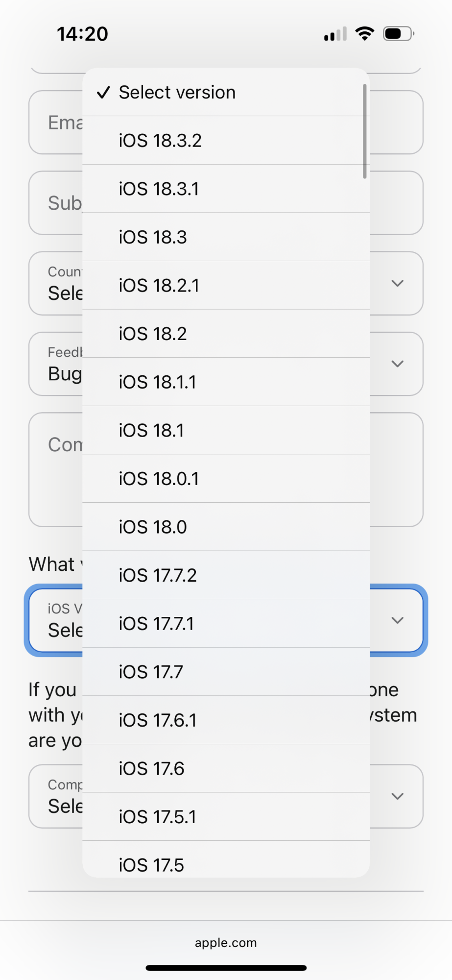Tap the battery indicator icon

click(x=399, y=34)
